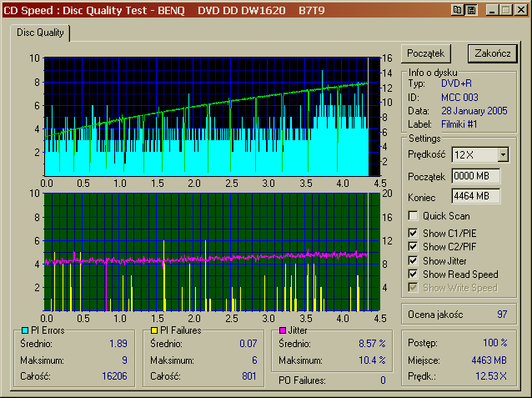532x398 pixels.
Task: Maximize the CD Speed window
Action: [x=506, y=10]
